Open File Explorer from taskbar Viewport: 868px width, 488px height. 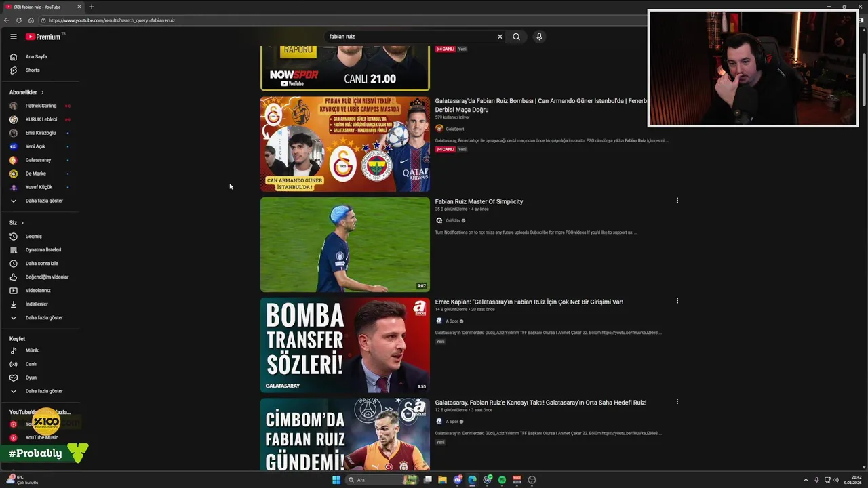coord(442,480)
